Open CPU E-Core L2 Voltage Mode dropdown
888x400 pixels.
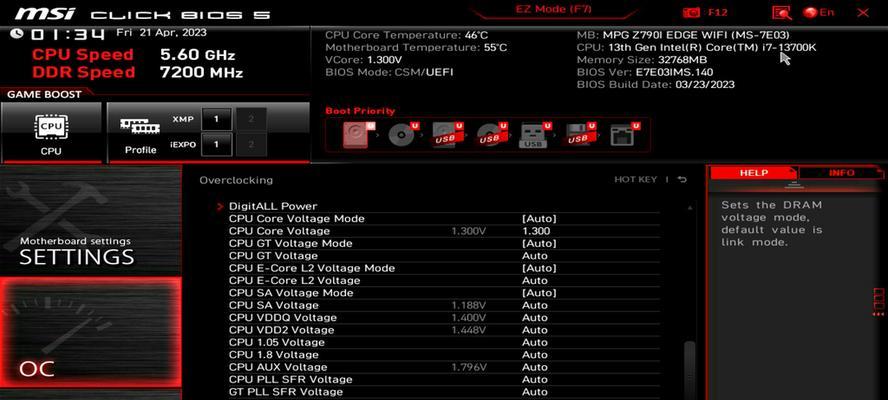539,268
